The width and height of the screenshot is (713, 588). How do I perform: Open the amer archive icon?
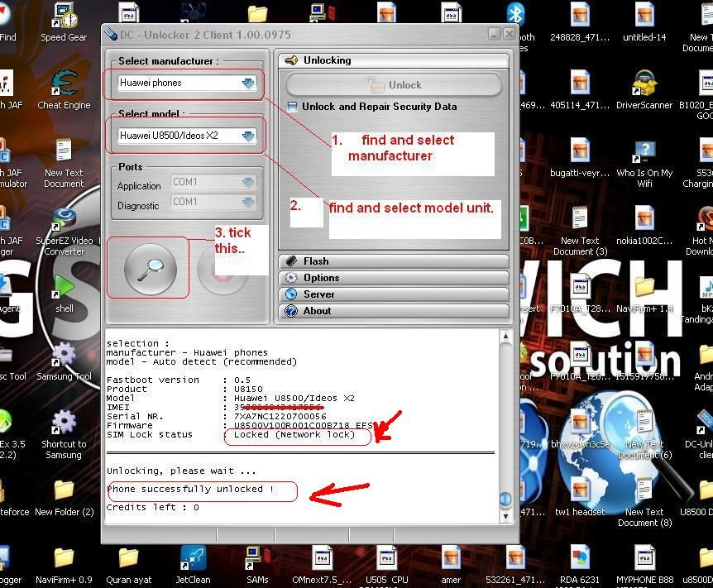[x=451, y=566]
